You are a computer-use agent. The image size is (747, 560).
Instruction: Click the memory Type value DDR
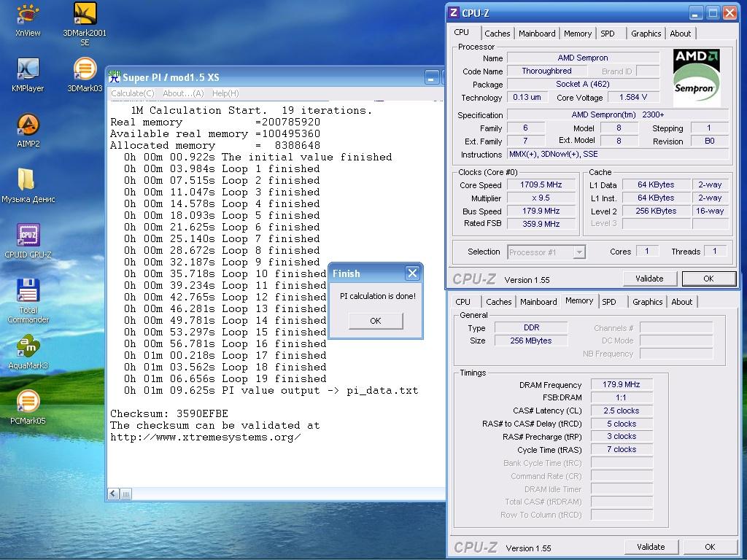[x=531, y=327]
